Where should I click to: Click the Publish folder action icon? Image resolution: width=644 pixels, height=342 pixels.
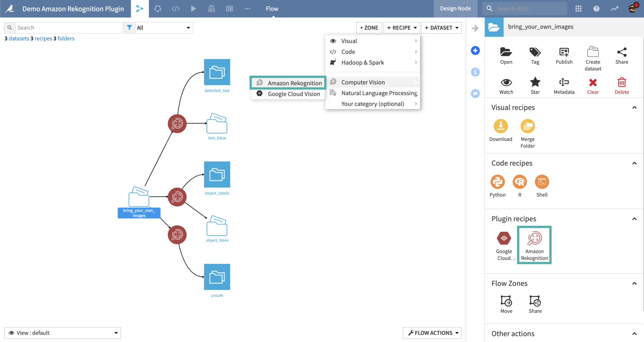click(564, 52)
